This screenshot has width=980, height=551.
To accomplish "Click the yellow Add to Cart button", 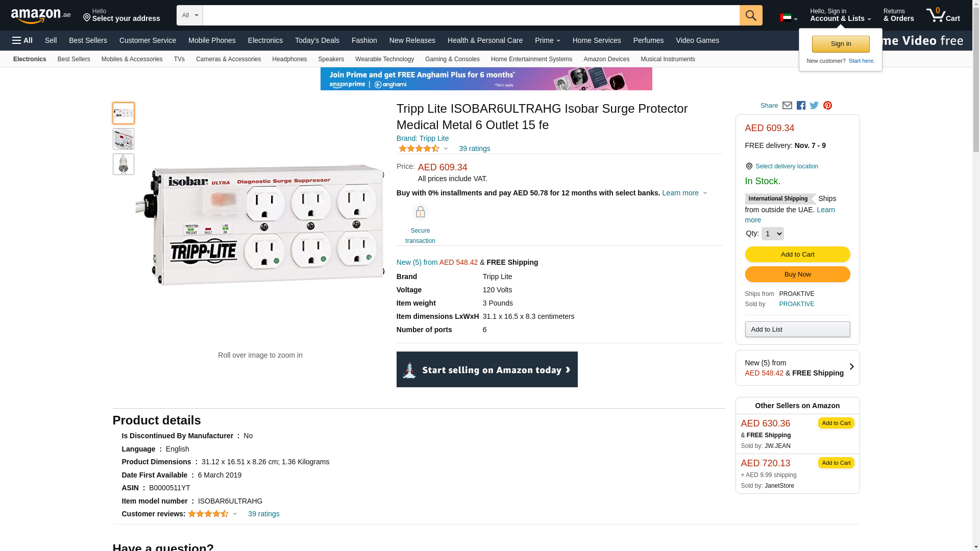I will click(797, 255).
